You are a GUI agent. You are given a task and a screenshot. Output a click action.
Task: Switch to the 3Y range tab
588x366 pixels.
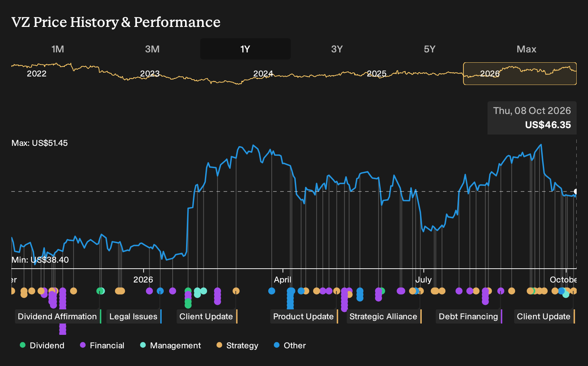click(337, 49)
